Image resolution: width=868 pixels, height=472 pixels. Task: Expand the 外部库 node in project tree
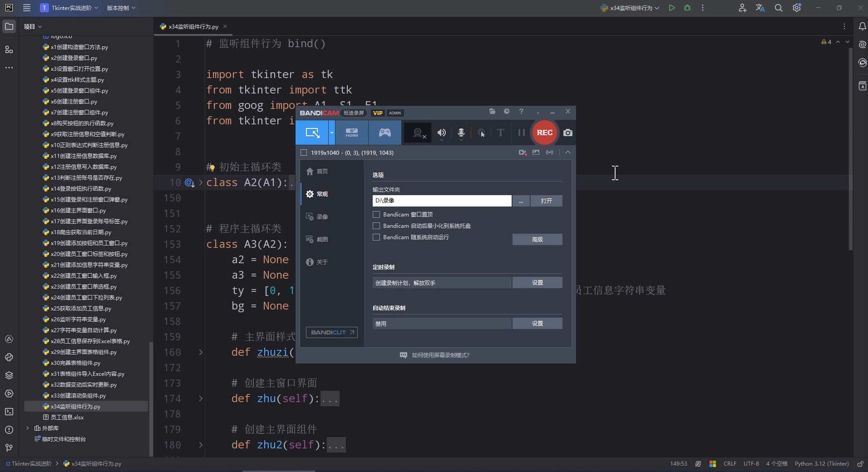pos(28,428)
